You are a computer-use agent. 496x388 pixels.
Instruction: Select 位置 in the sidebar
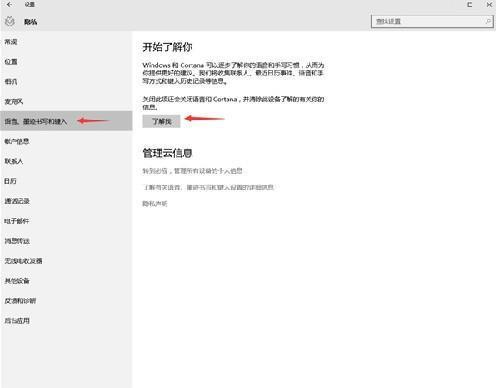(11, 62)
